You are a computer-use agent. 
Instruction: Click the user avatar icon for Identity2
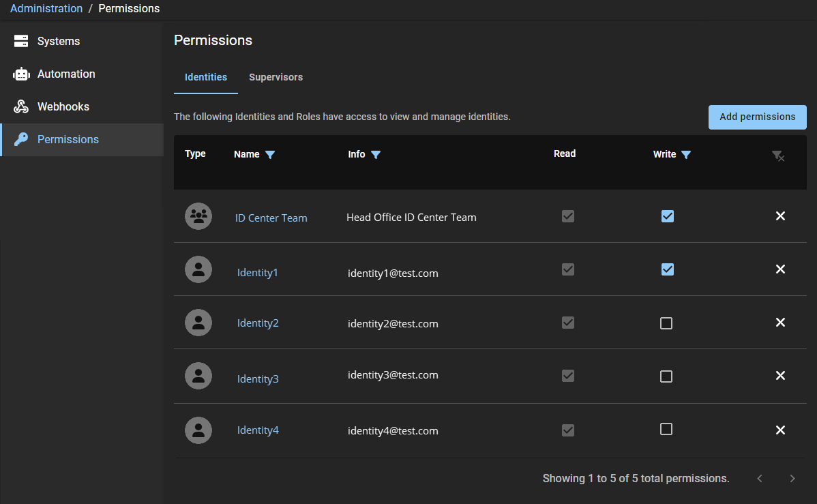point(198,323)
